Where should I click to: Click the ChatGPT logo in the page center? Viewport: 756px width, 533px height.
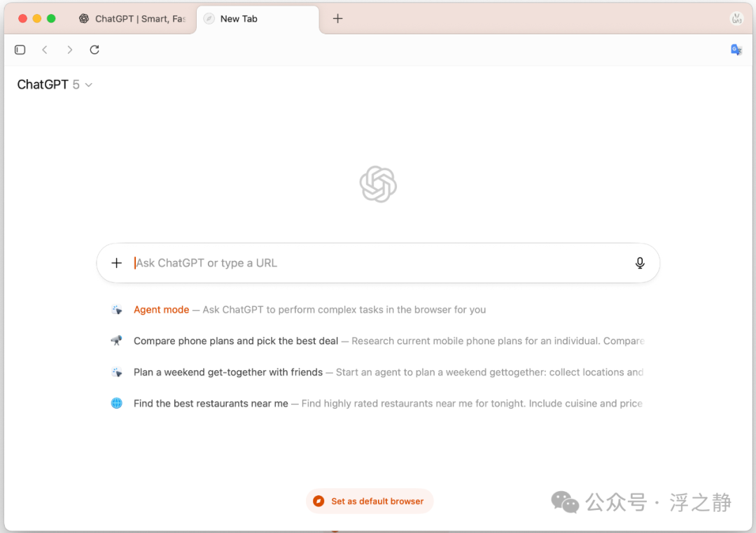(378, 184)
